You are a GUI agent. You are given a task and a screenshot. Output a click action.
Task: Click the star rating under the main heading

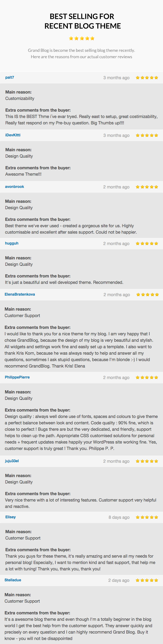tap(82, 39)
